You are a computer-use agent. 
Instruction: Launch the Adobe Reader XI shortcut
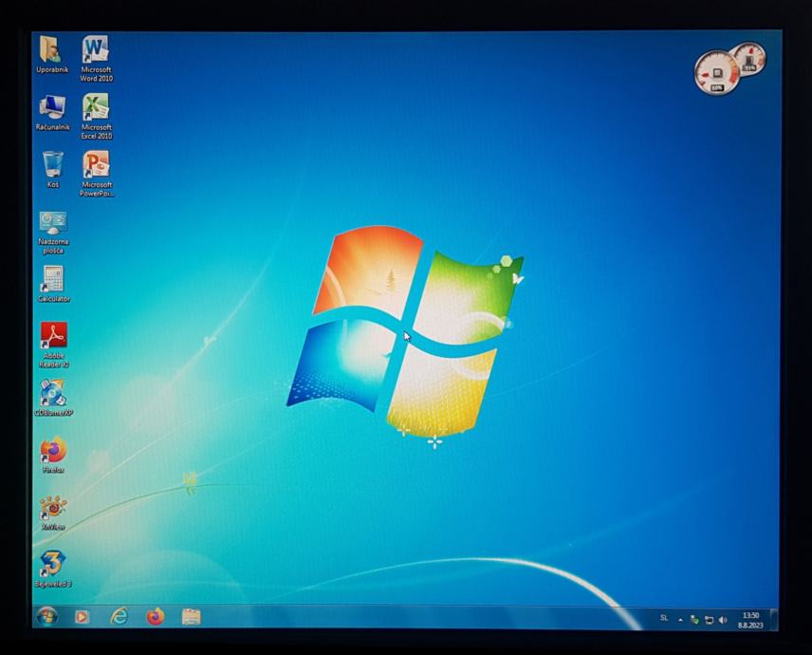tap(54, 346)
